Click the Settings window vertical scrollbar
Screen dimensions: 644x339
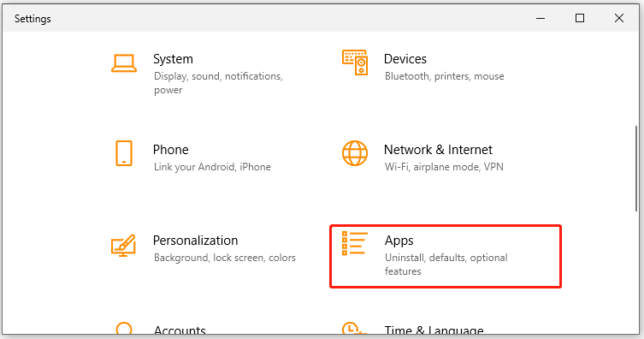pyautogui.click(x=635, y=169)
